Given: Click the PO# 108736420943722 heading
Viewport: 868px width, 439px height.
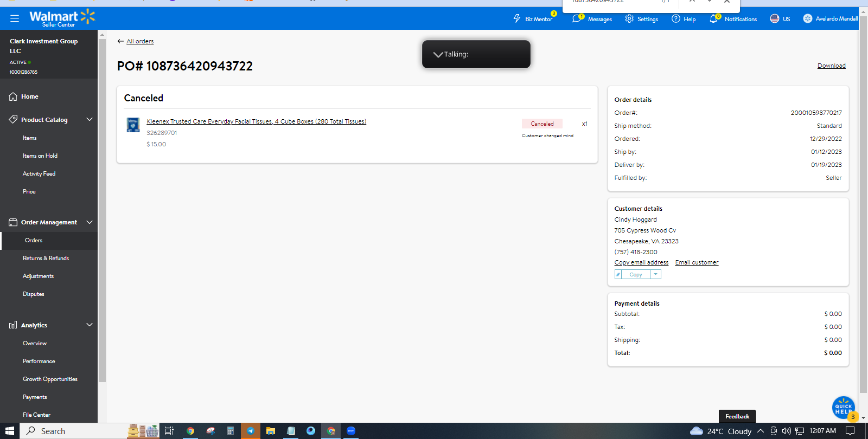Looking at the screenshot, I should point(185,66).
